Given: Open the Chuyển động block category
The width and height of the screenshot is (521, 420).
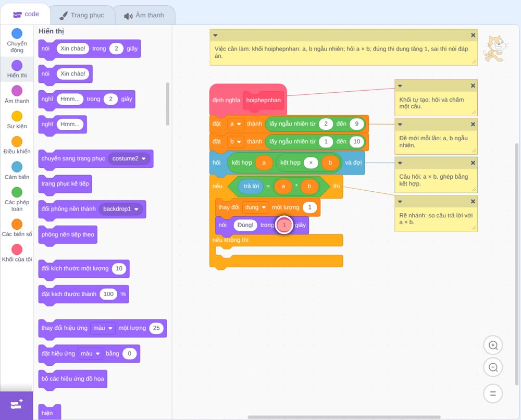Looking at the screenshot, I should pyautogui.click(x=17, y=40).
